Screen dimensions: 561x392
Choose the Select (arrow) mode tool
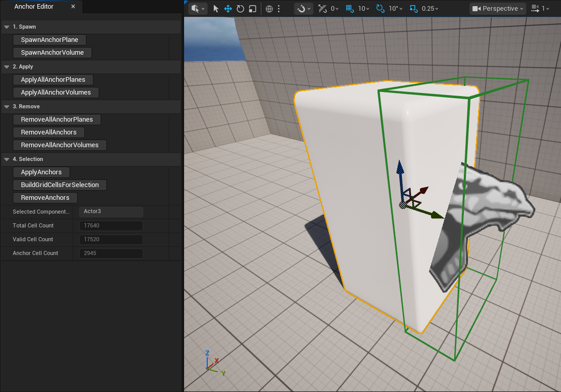click(x=216, y=9)
